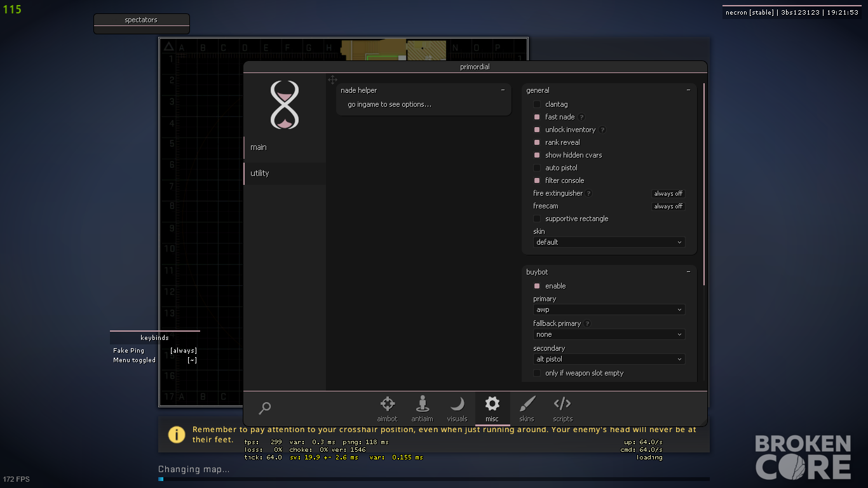Open the scripts code icon tab

pyautogui.click(x=562, y=408)
